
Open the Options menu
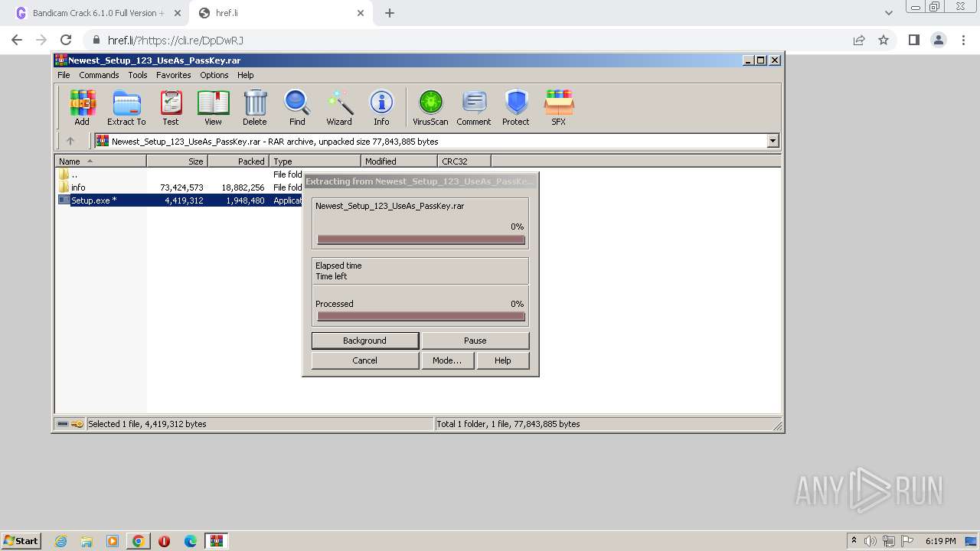[214, 75]
